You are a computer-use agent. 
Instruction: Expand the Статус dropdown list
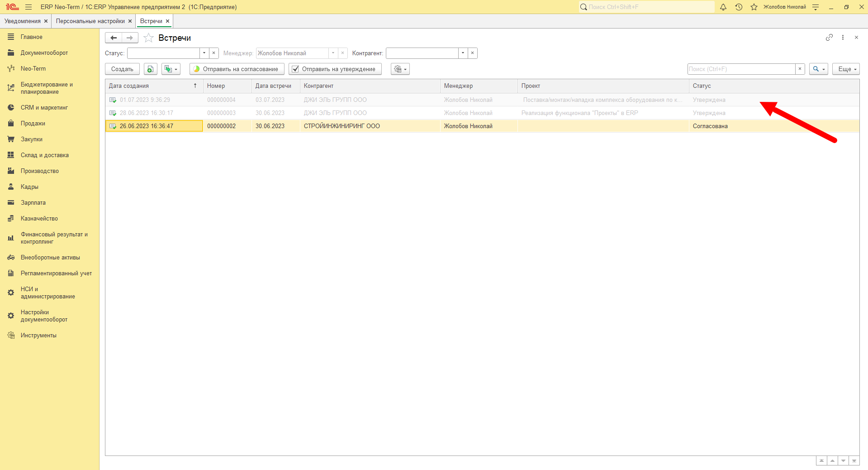click(204, 53)
